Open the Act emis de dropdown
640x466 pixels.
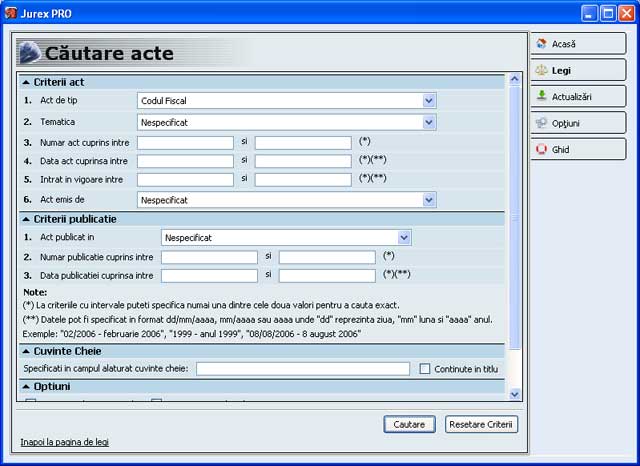pyautogui.click(x=287, y=200)
